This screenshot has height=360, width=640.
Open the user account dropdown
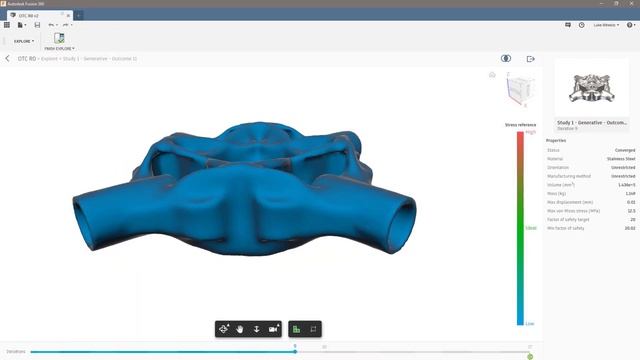tap(606, 25)
